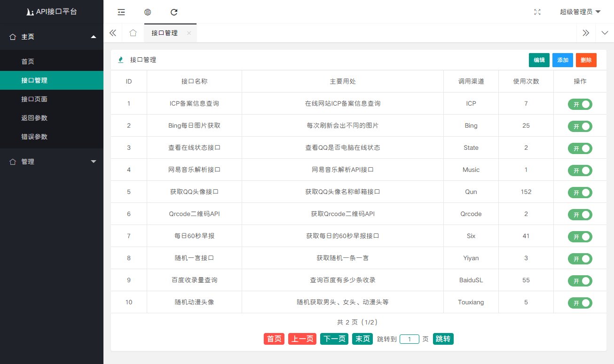Toggle 网易音乐解析接口 switch

pyautogui.click(x=580, y=170)
